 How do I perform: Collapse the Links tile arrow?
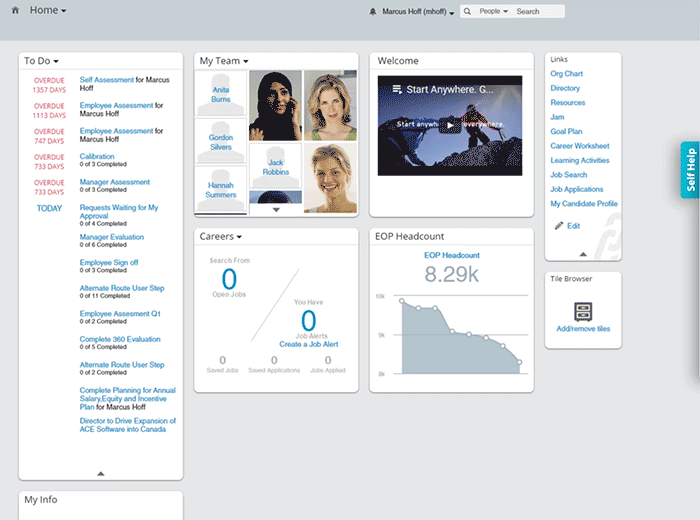[583, 254]
